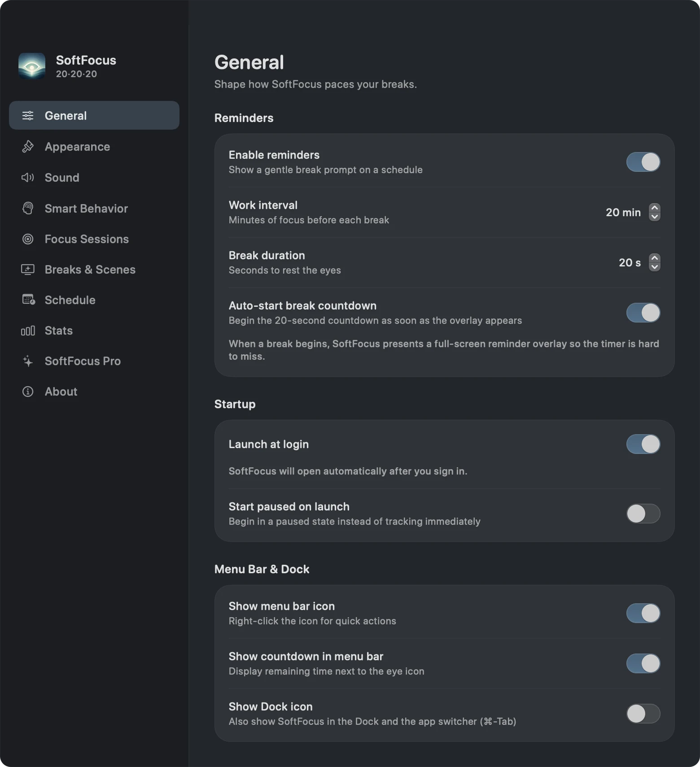Click the Schedule calendar icon

click(28, 300)
